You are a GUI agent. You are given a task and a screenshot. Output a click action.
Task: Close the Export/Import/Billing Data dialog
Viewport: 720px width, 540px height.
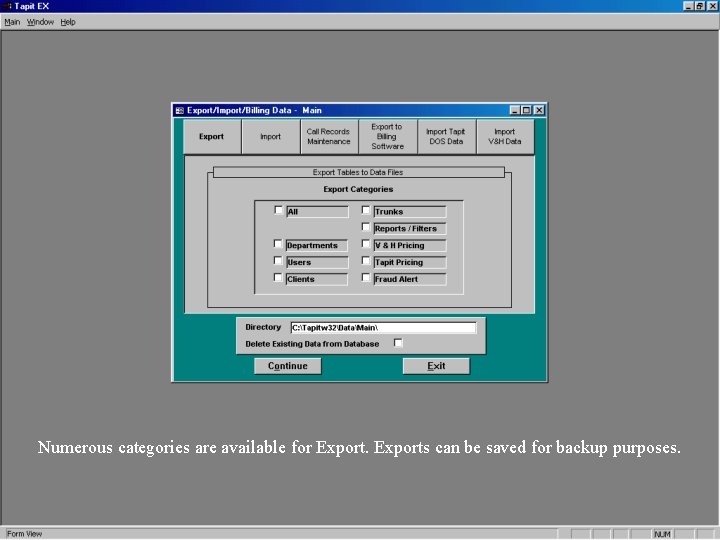tap(539, 110)
